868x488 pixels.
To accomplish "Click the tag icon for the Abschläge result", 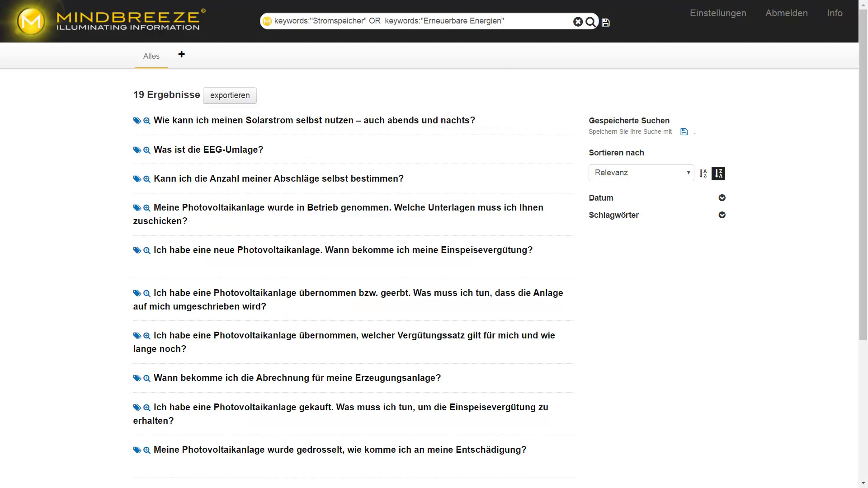I will tap(137, 179).
